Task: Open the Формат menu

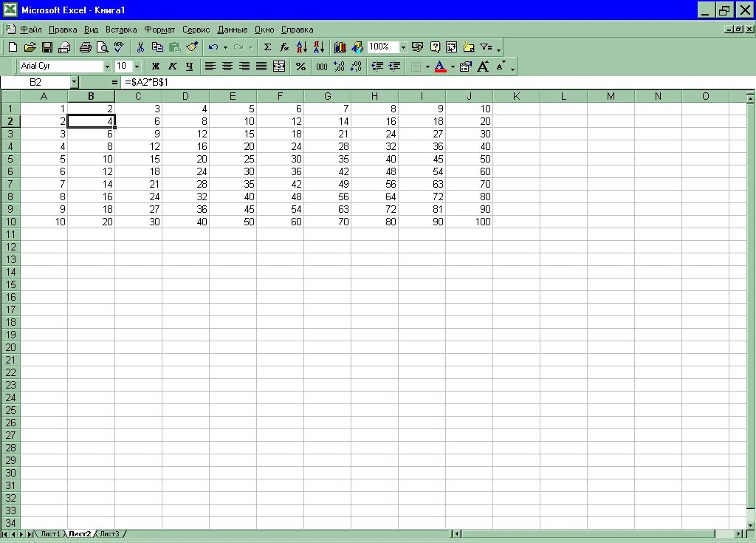Action: point(159,30)
